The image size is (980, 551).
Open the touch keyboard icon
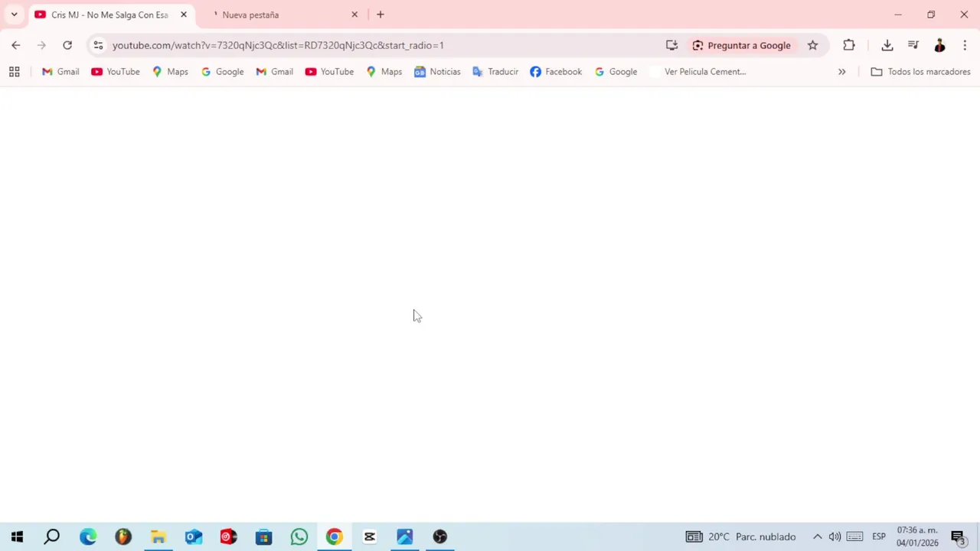click(855, 536)
